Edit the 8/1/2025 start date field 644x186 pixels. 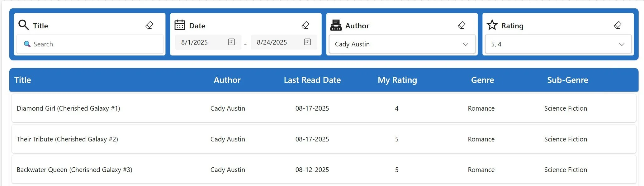208,42
